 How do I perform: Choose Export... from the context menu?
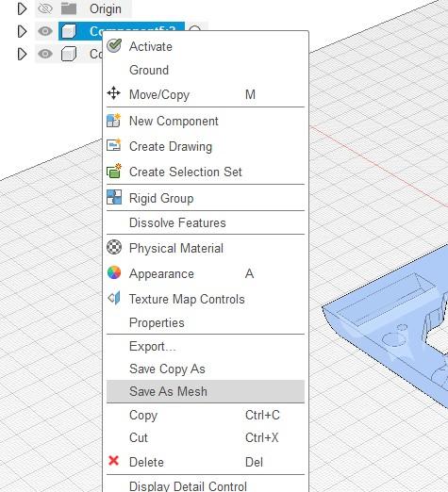(206, 346)
